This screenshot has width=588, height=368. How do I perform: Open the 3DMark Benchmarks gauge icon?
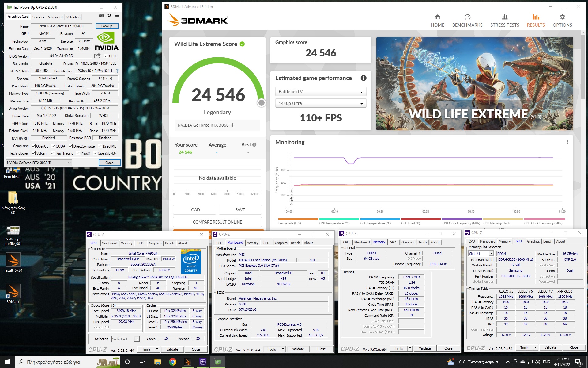(x=467, y=17)
